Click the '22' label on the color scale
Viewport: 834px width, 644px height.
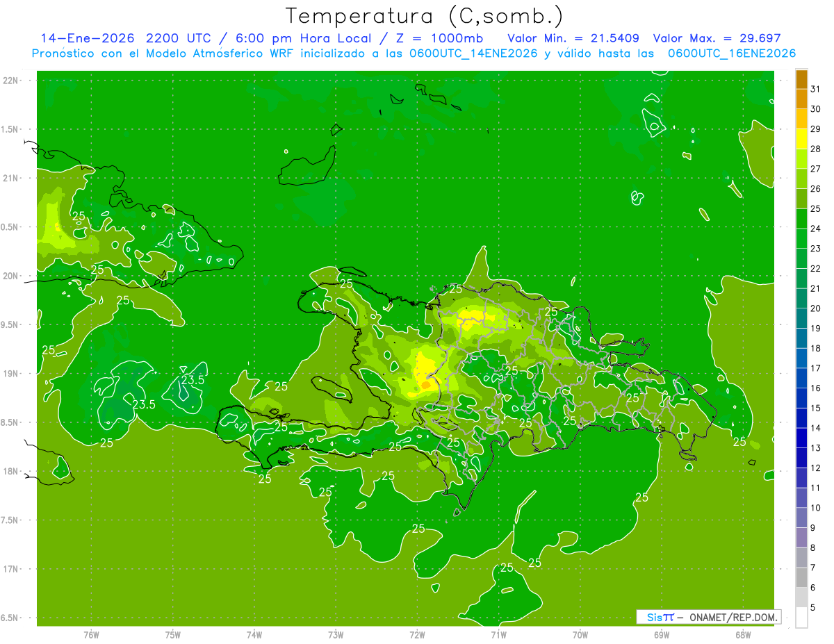pyautogui.click(x=815, y=269)
